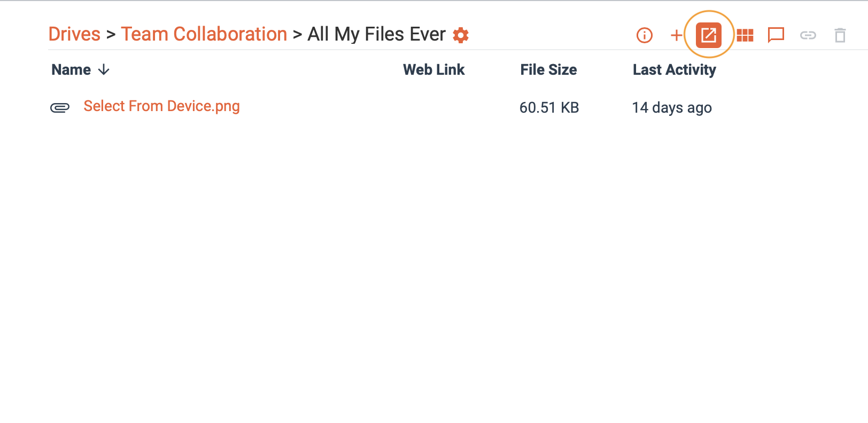The height and width of the screenshot is (423, 868).
Task: Open the comments panel
Action: 776,35
